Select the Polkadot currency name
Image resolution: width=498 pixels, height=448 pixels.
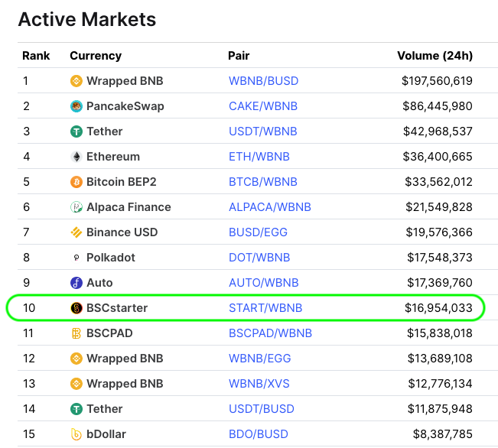click(x=110, y=258)
